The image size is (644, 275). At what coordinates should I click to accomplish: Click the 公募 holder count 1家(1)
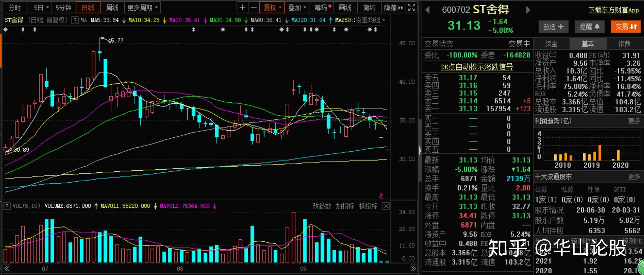[546, 199]
